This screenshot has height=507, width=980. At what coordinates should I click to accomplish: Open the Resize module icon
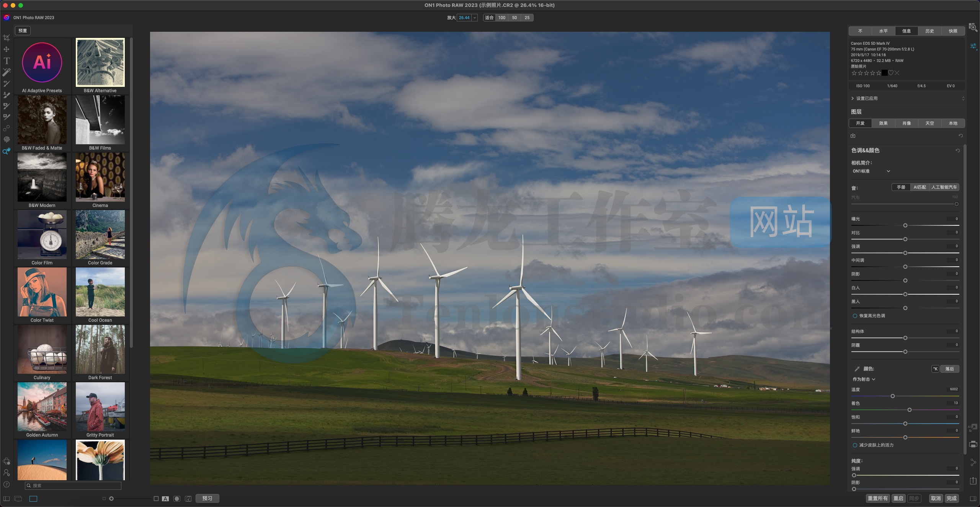[973, 427]
